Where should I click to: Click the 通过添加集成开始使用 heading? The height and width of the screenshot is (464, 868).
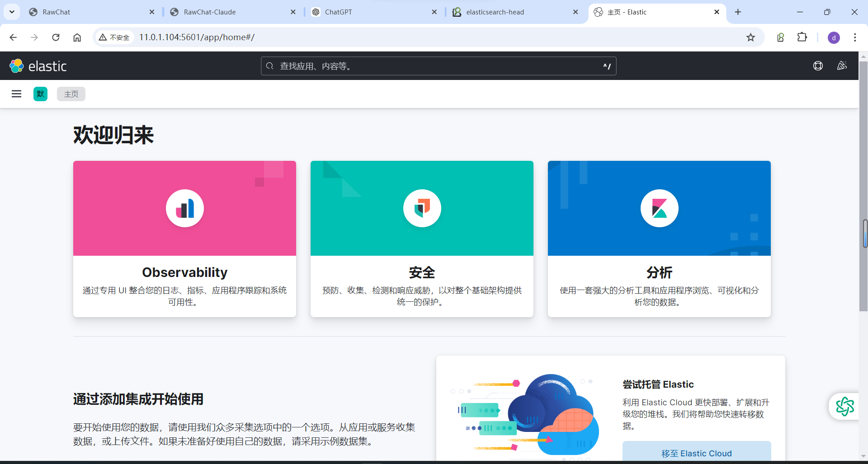pos(138,399)
